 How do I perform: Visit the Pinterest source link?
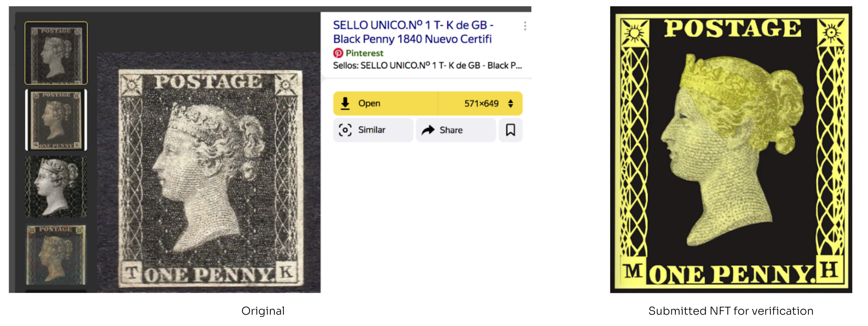pyautogui.click(x=364, y=53)
